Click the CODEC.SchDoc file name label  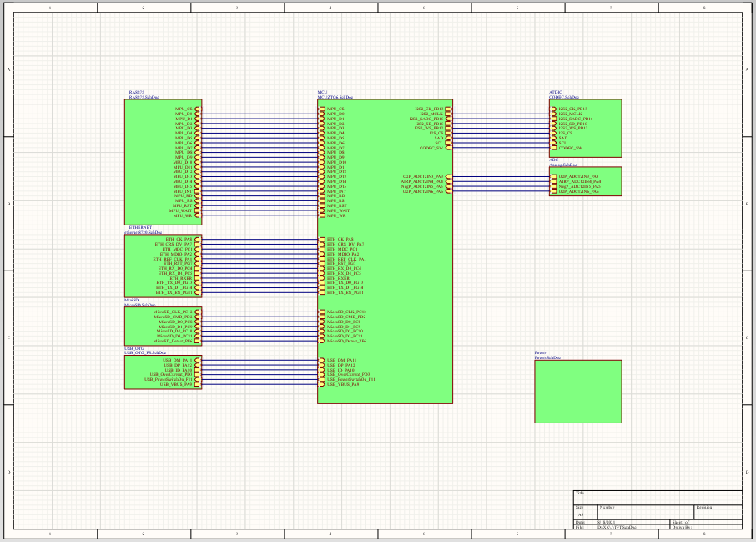click(563, 97)
